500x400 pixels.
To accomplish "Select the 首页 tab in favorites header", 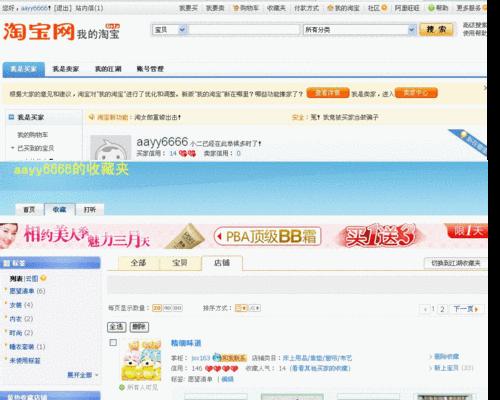I will pos(29,209).
